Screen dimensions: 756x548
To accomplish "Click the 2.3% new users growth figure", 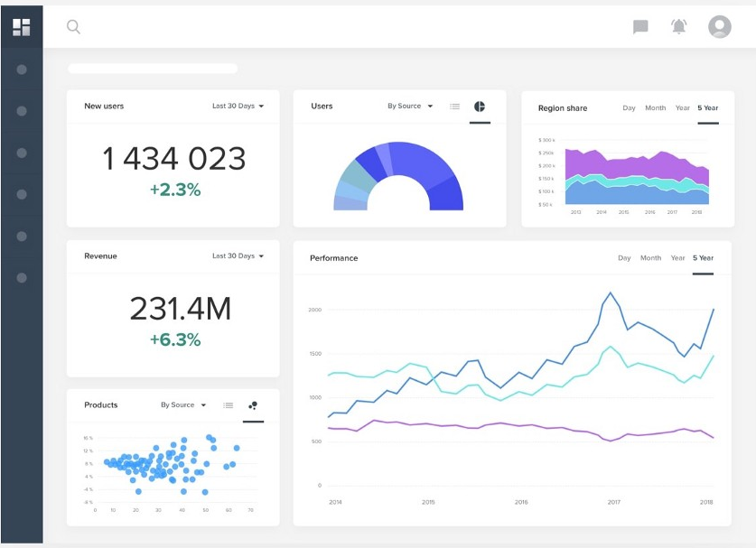I will (175, 190).
